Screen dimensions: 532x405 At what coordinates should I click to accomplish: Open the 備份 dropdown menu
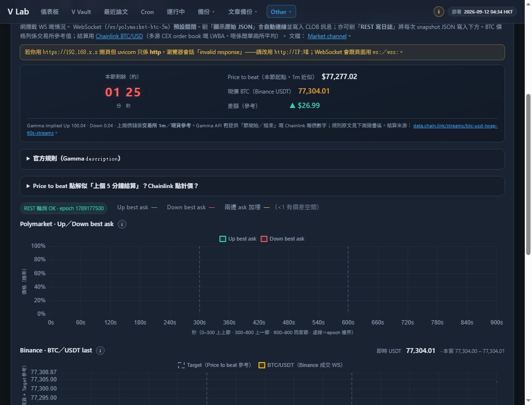(x=206, y=12)
